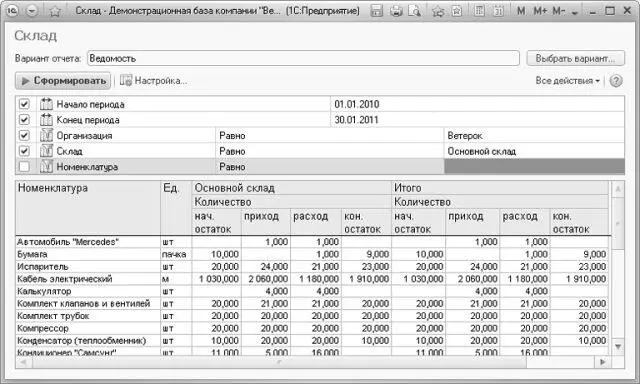This screenshot has width=640, height=384.
Task: Enable the Номенклатура filter checkbox
Action: click(24, 166)
